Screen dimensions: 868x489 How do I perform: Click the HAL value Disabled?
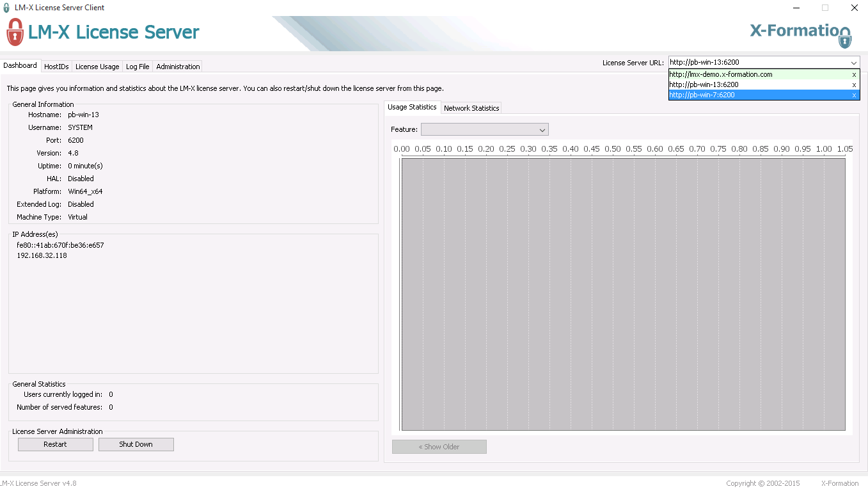tap(81, 179)
